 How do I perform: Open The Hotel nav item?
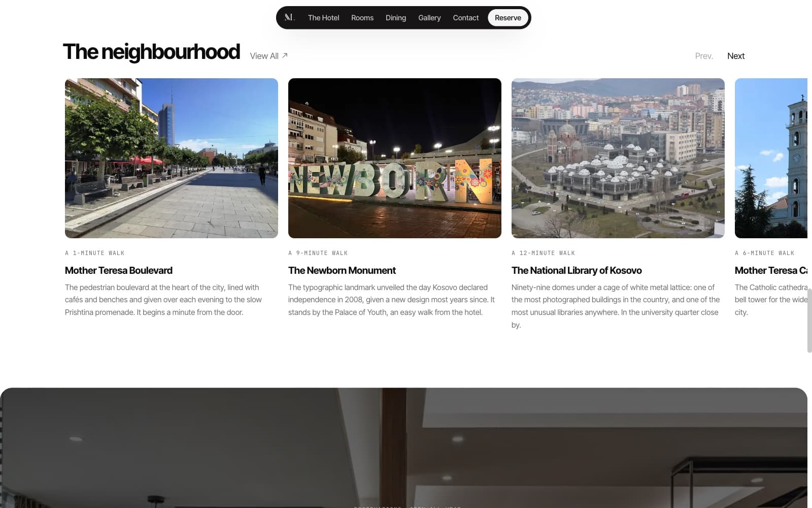(323, 18)
